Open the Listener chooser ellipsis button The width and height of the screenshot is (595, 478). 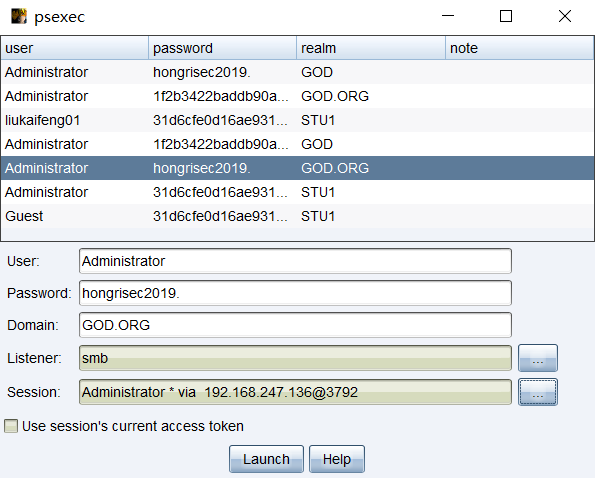point(538,358)
